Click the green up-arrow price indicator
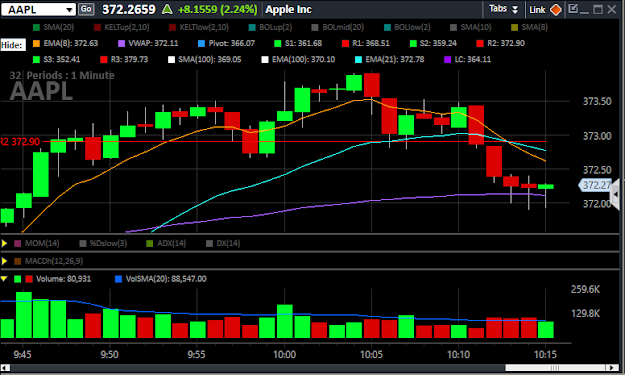Image resolution: width=625 pixels, height=375 pixels. pos(167,9)
